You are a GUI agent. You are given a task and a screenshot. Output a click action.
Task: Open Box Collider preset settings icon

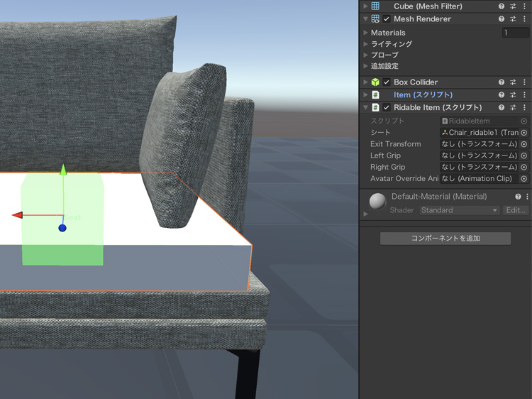point(513,82)
